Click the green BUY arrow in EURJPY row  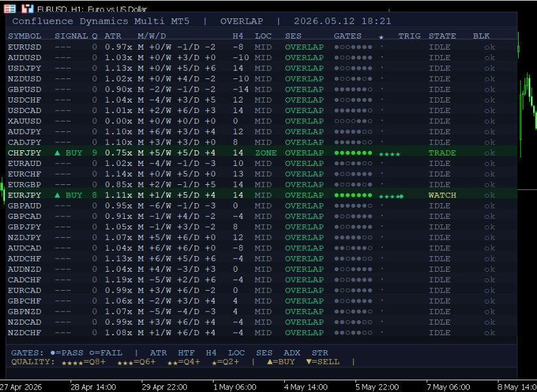(x=57, y=195)
